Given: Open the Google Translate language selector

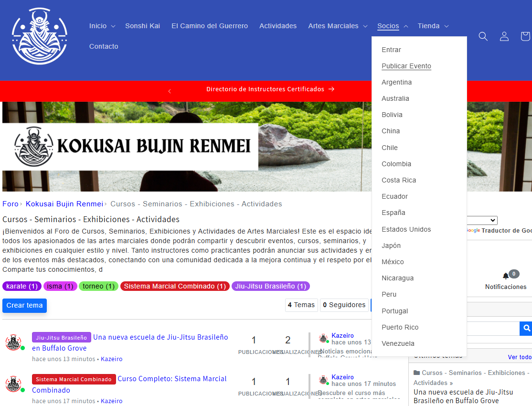Looking at the screenshot, I should coord(482,220).
